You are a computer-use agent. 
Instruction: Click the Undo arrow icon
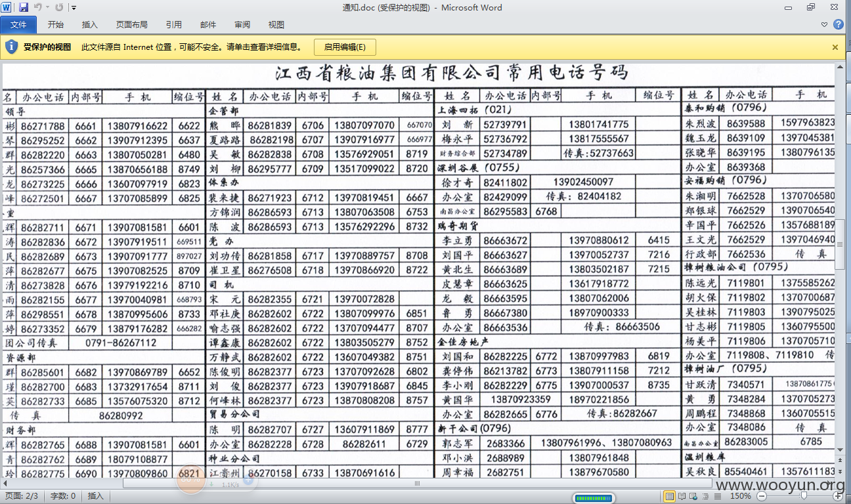(x=37, y=7)
